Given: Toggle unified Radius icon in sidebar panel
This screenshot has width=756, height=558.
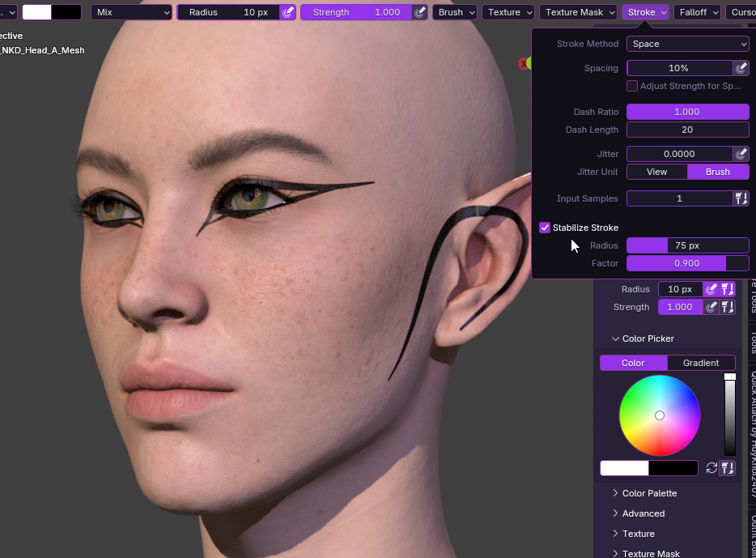Looking at the screenshot, I should [727, 289].
